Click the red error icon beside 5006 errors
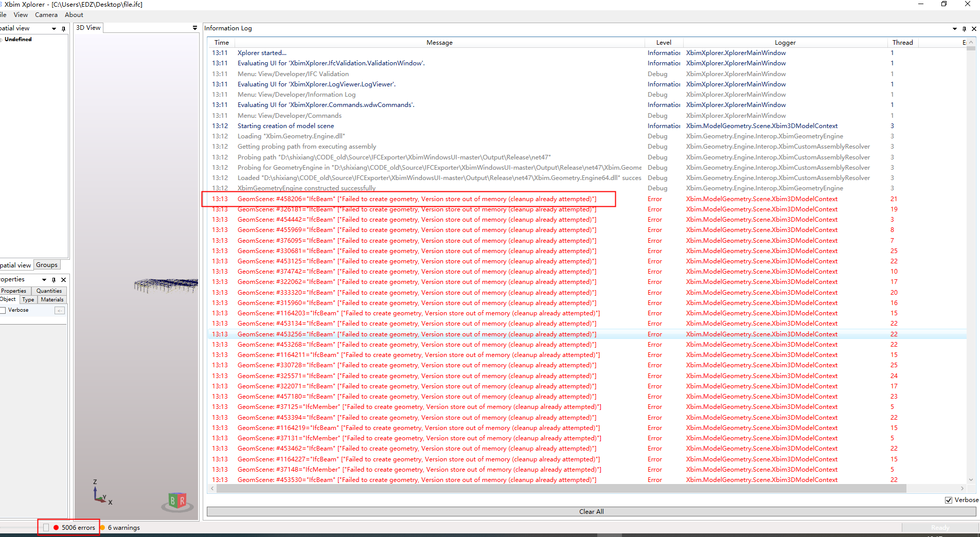This screenshot has height=537, width=980. point(56,527)
